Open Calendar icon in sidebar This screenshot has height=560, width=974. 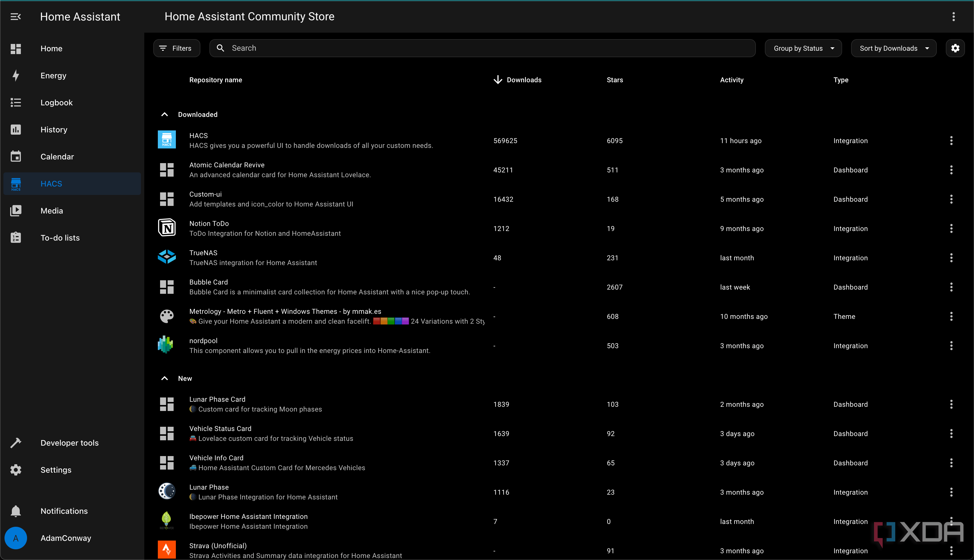tap(16, 157)
